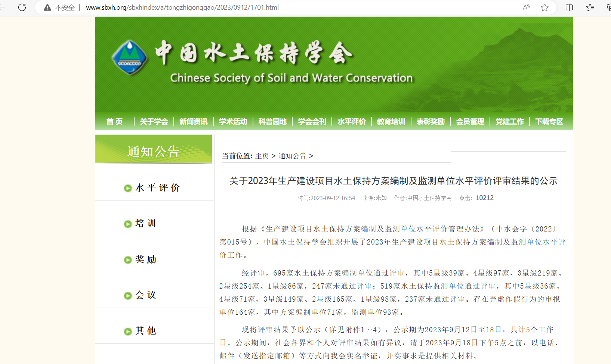Select 新闻资讯 in the nav bar
The height and width of the screenshot is (364, 611).
[x=193, y=122]
